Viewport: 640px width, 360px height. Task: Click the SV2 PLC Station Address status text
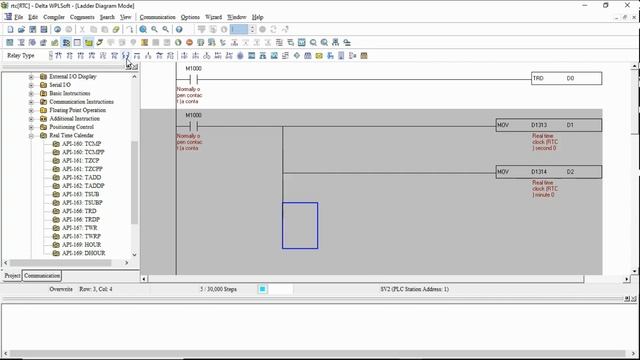[414, 289]
